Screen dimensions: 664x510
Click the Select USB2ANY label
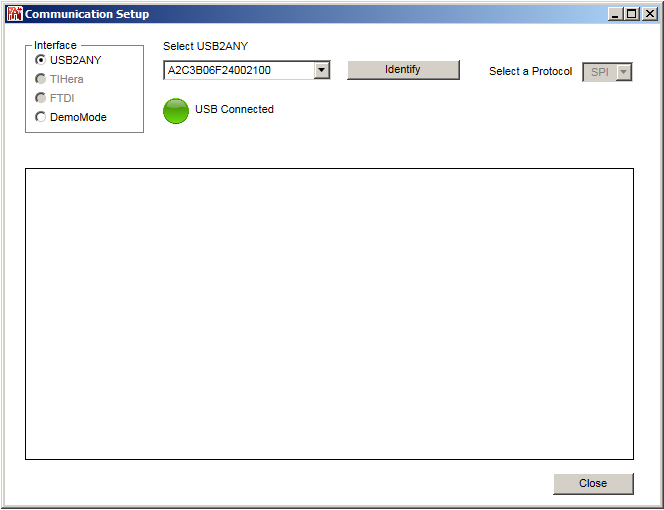205,46
